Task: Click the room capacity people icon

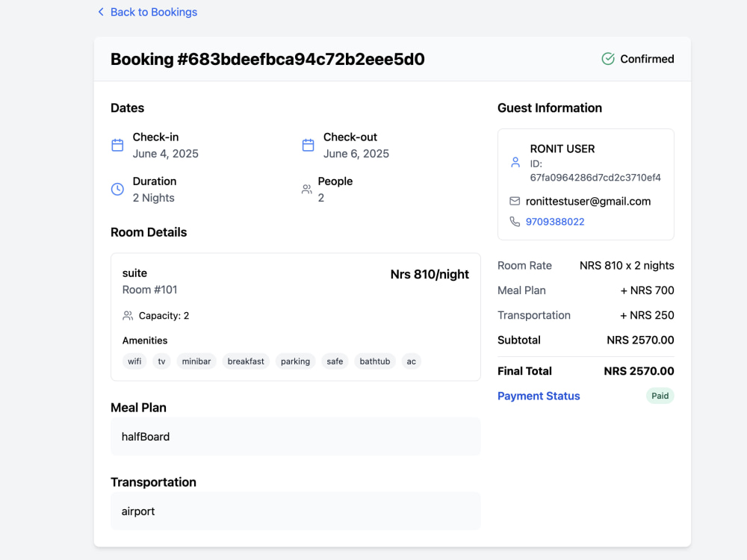Action: click(128, 316)
